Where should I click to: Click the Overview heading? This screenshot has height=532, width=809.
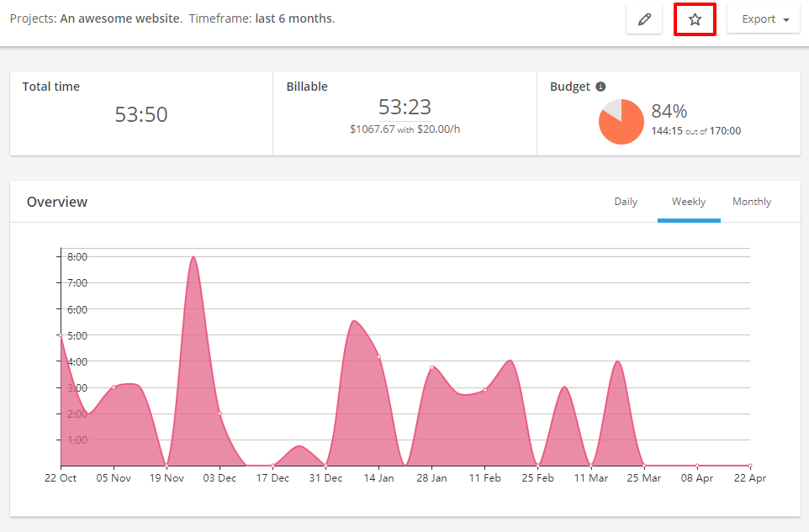click(x=57, y=202)
